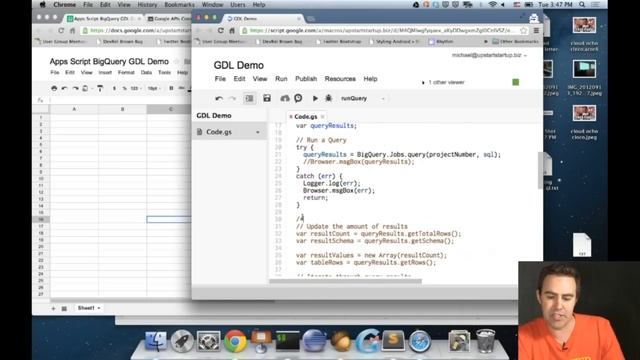Reload the script editor page

pos(220,31)
